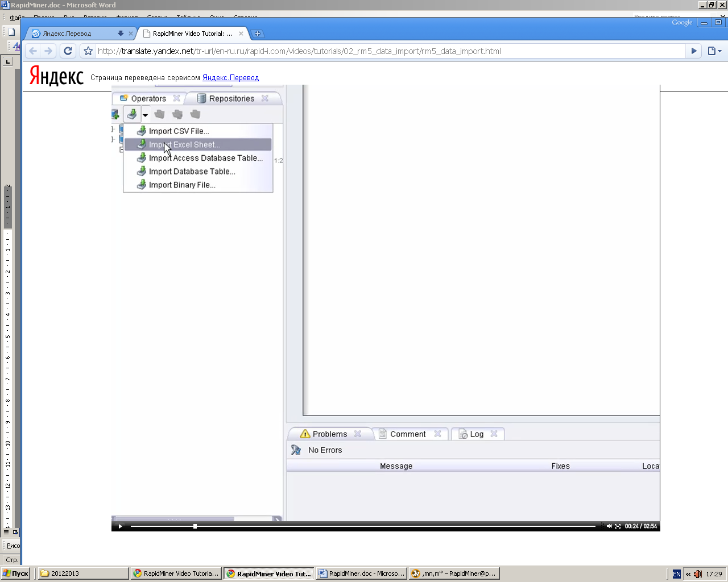Mute the video with speaker icon
This screenshot has width=728, height=582.
point(609,526)
